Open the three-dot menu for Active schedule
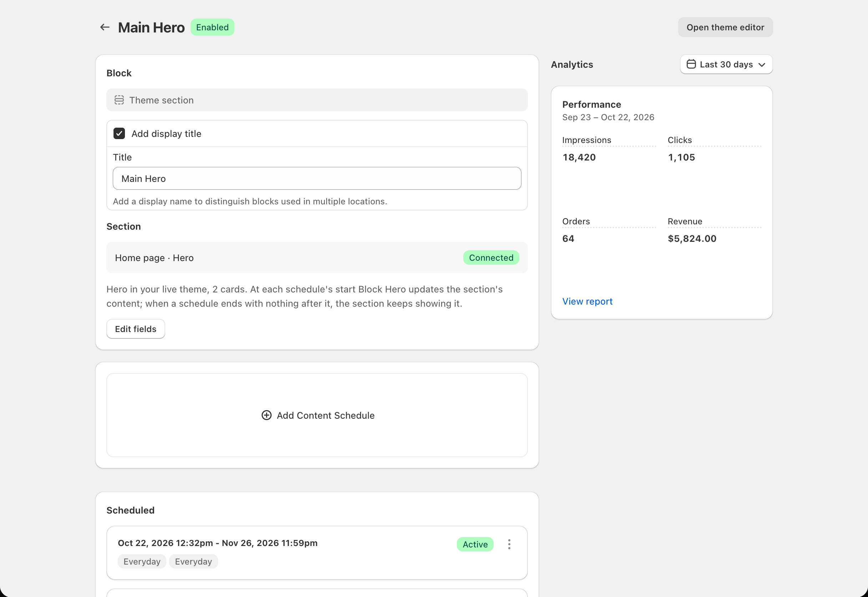Viewport: 868px width, 597px height. pyautogui.click(x=509, y=544)
